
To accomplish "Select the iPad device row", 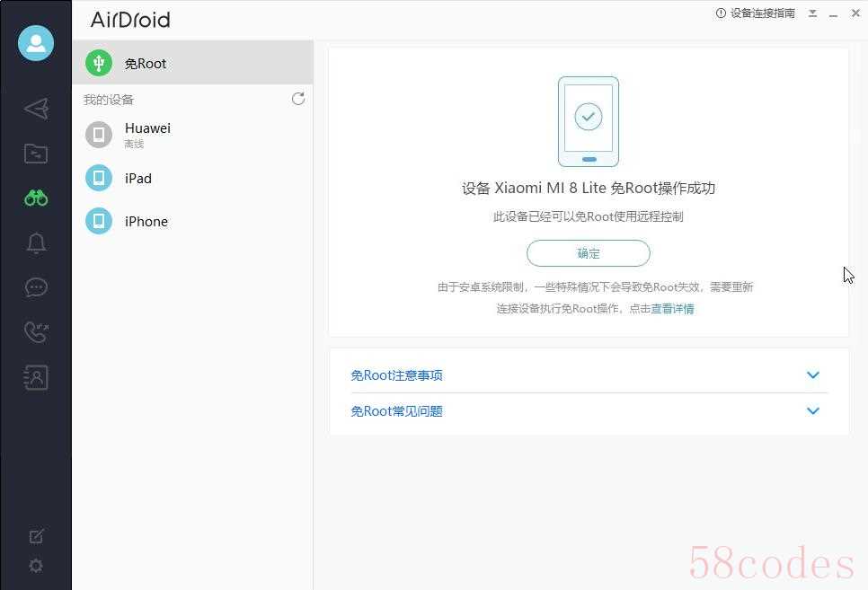I will (x=192, y=178).
